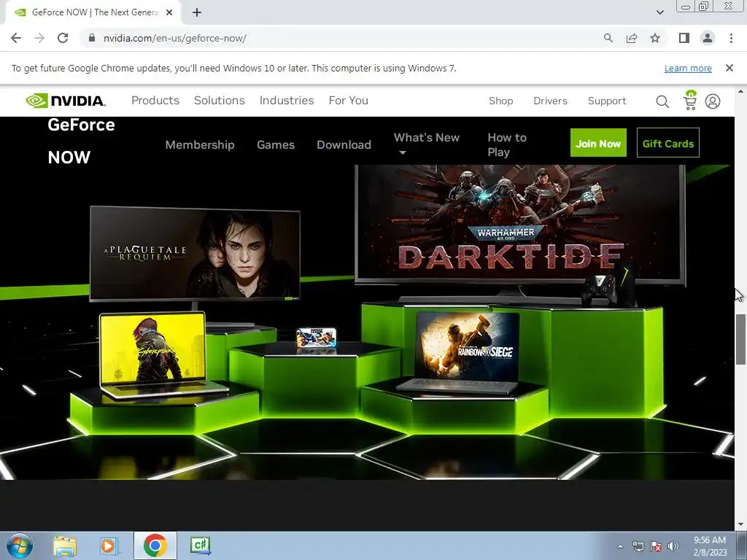Click the Join Now button
The width and height of the screenshot is (747, 560).
pyautogui.click(x=598, y=142)
